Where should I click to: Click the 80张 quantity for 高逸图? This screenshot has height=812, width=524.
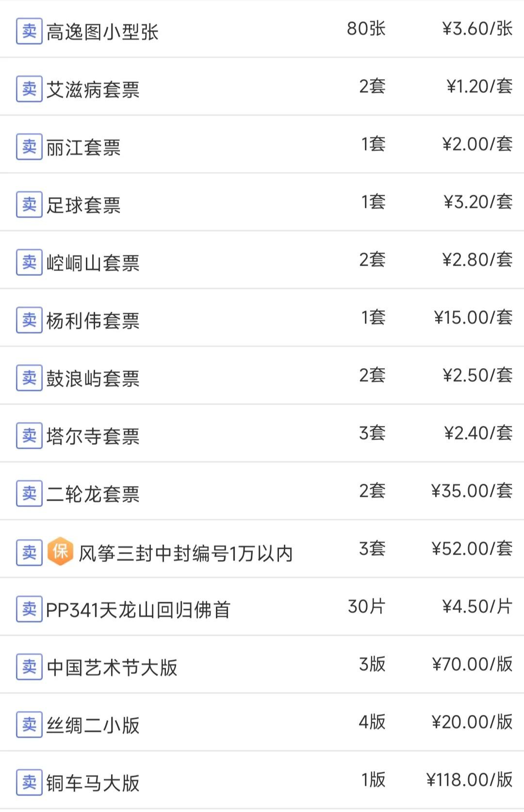pyautogui.click(x=366, y=29)
